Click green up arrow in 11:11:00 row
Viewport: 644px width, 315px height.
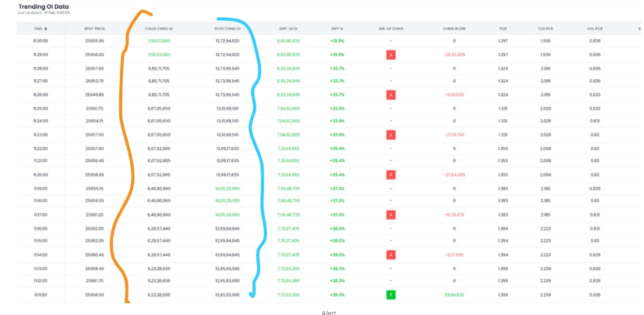tap(390, 295)
